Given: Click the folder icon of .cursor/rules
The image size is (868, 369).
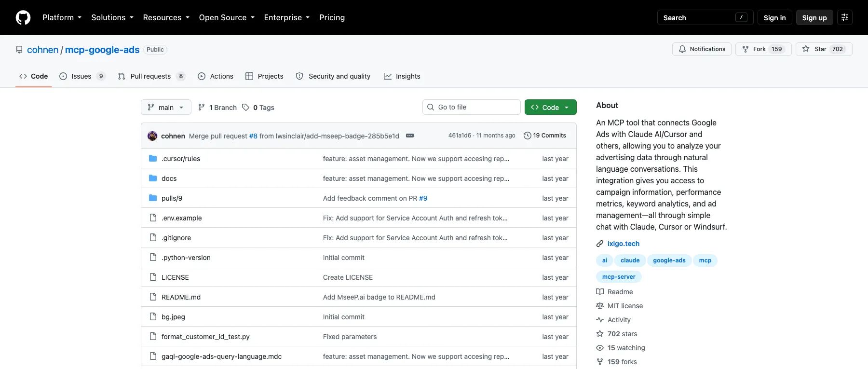Looking at the screenshot, I should pyautogui.click(x=153, y=158).
